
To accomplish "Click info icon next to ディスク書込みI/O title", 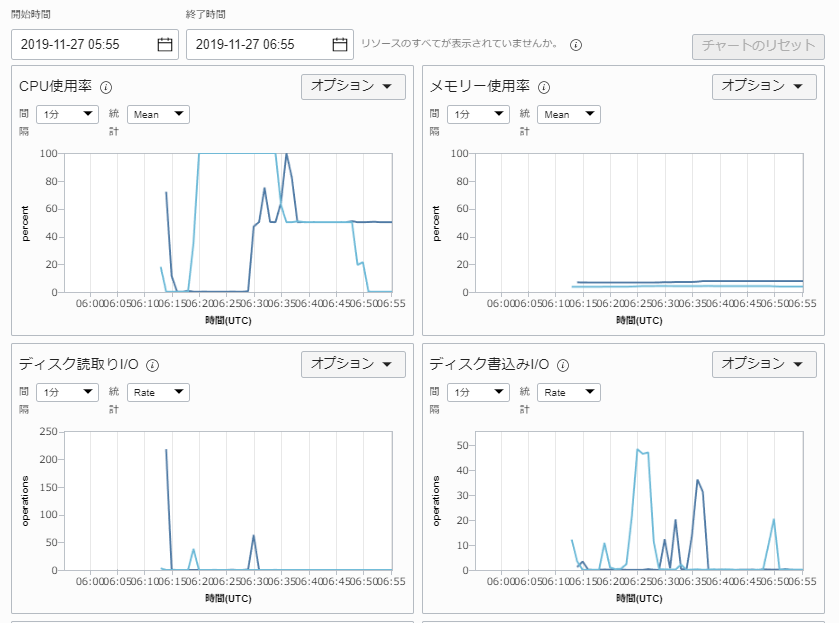I will click(x=563, y=365).
